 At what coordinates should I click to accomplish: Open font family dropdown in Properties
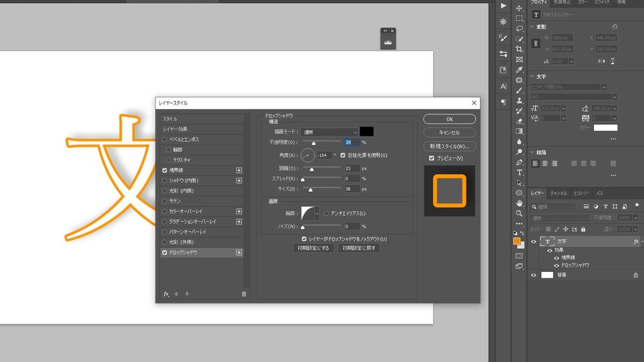click(x=604, y=87)
